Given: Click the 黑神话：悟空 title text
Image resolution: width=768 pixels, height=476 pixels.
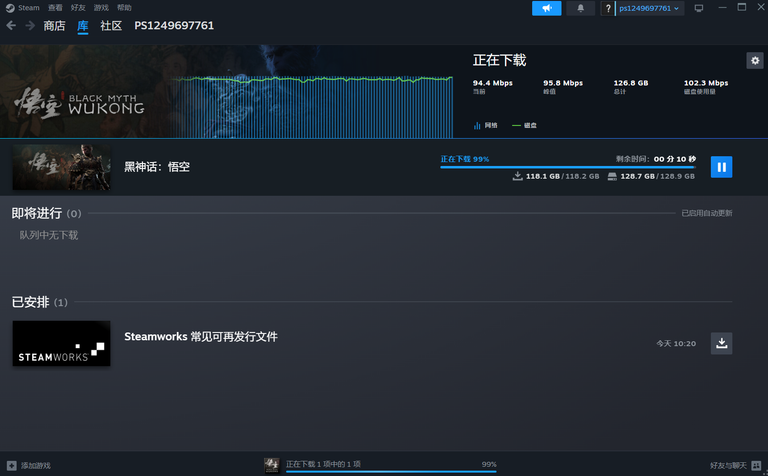Looking at the screenshot, I should [x=157, y=167].
